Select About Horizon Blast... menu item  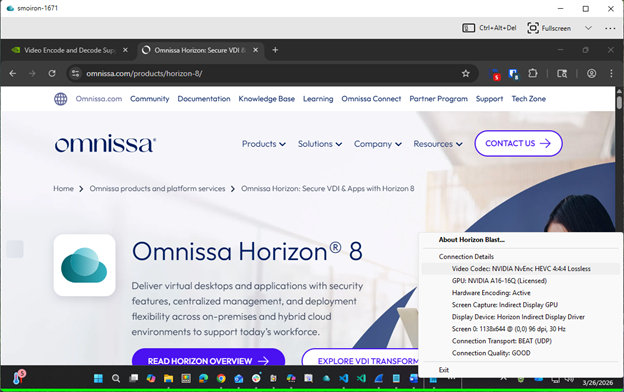472,240
